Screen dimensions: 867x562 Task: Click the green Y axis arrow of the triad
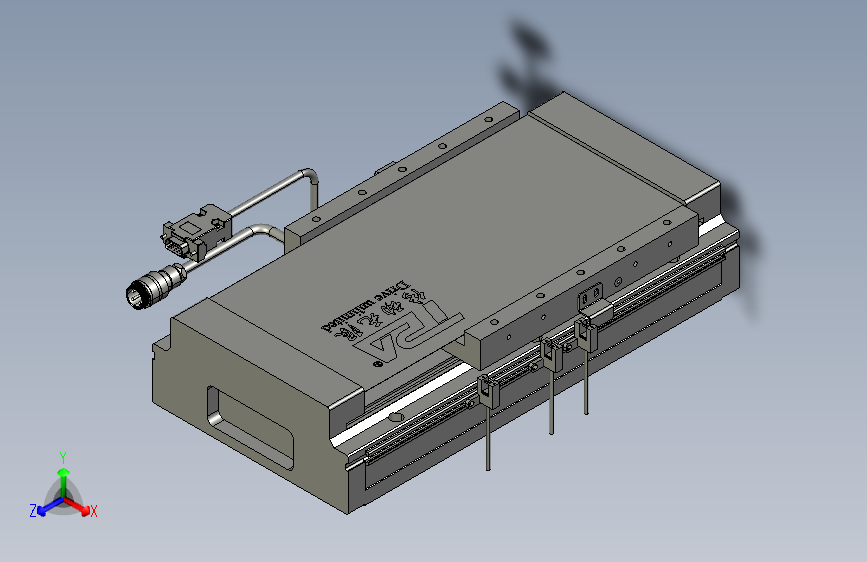64,483
